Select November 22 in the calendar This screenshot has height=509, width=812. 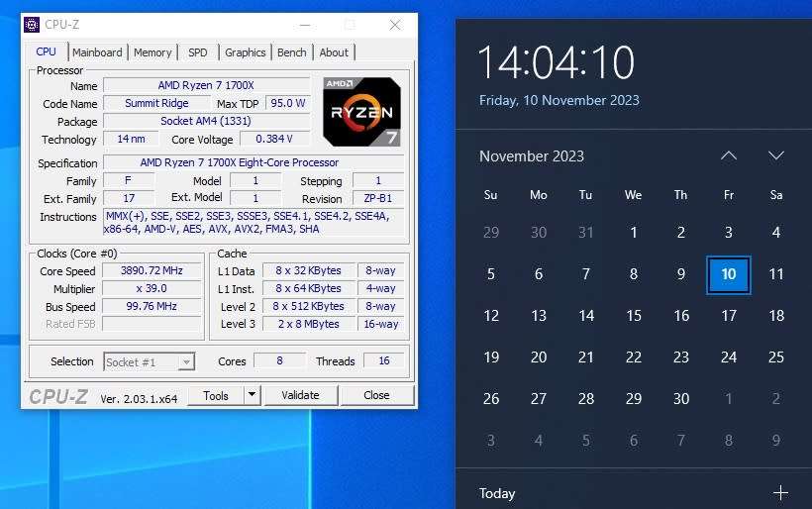coord(634,356)
